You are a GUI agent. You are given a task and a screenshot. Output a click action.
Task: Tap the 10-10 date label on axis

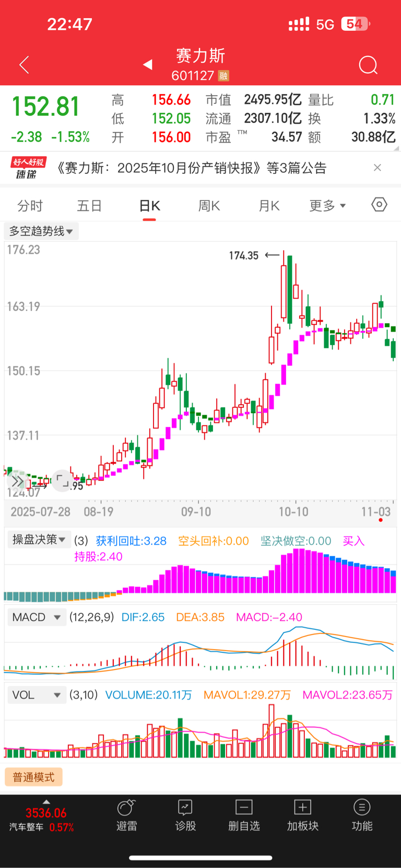(x=293, y=512)
